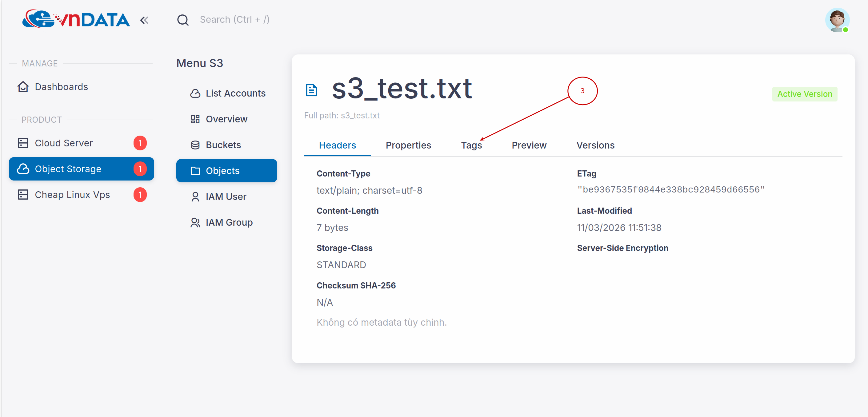Click the Objects folder icon
This screenshot has width=868, height=417.
coord(195,171)
